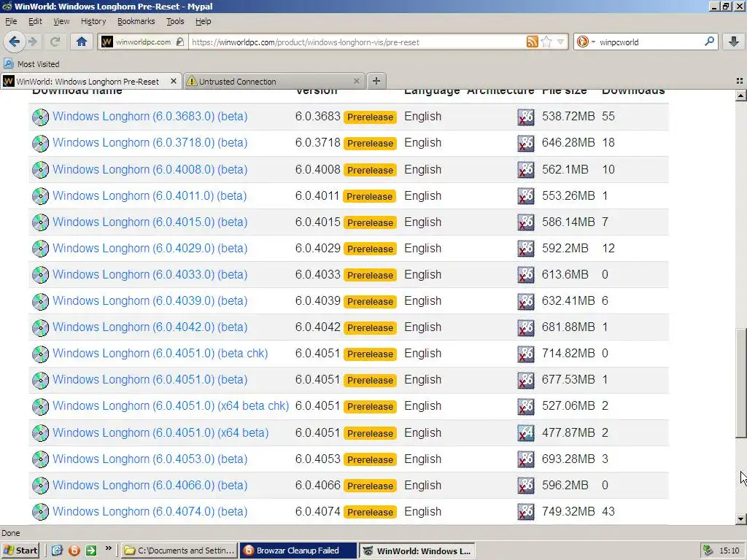The image size is (747, 560).
Task: Open the Downloads arrow button
Action: 734,42
